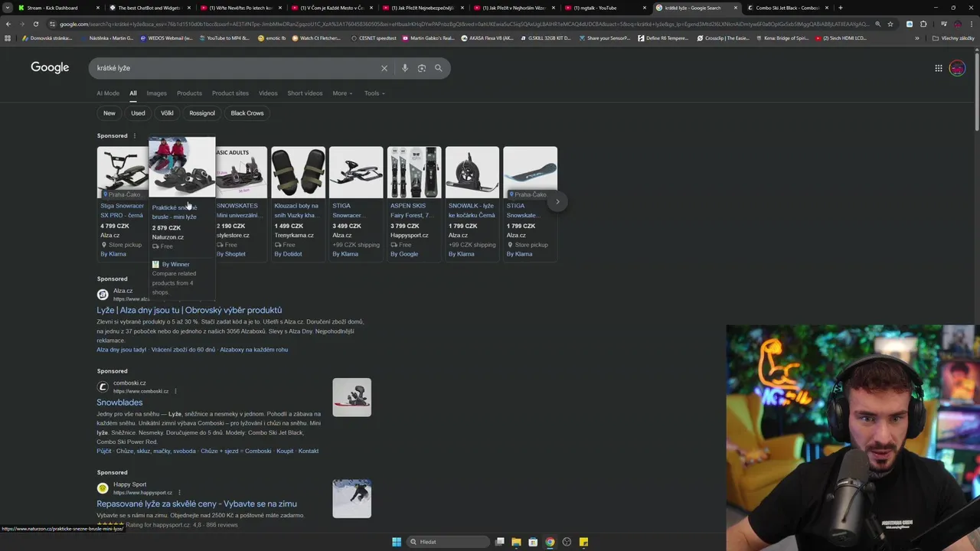This screenshot has height=551, width=980.
Task: Open Chrome from the taskbar
Action: click(550, 542)
